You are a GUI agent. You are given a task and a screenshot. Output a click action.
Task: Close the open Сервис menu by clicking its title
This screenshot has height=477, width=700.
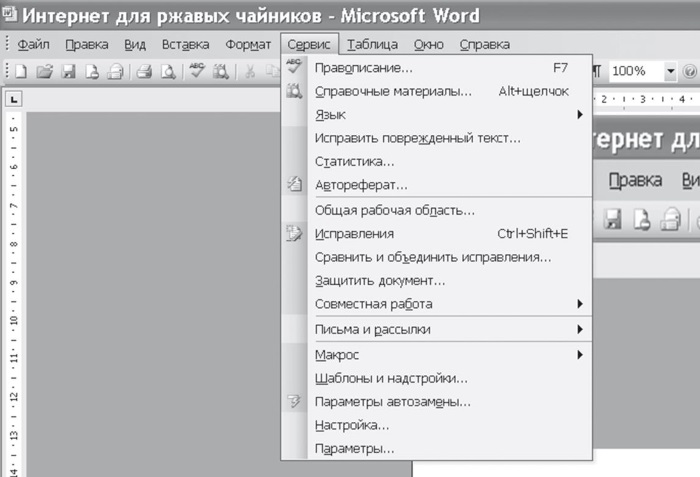[x=309, y=45]
